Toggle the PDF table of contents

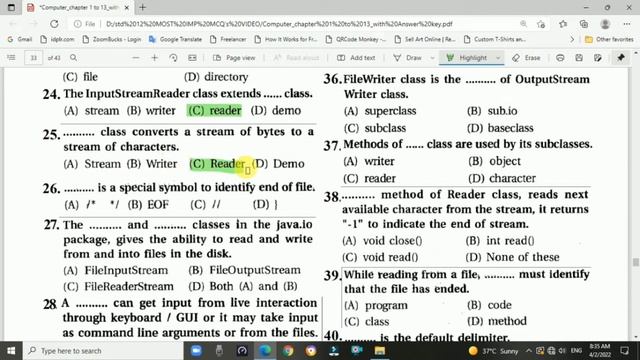(11, 58)
